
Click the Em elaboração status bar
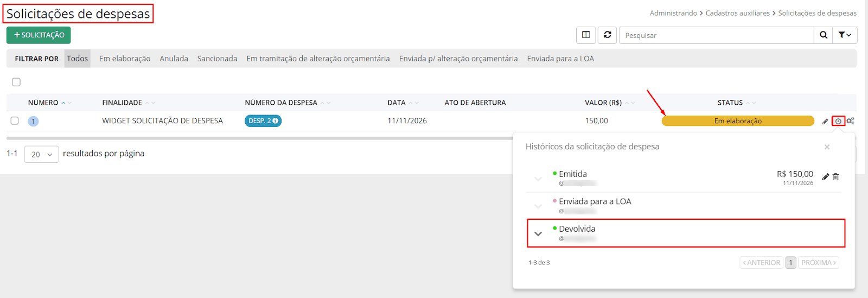738,121
